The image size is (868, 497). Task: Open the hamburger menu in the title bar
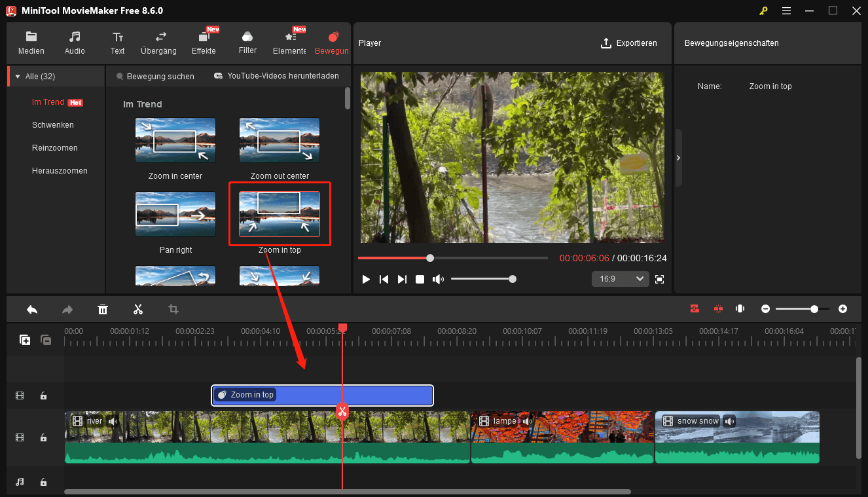pyautogui.click(x=786, y=10)
